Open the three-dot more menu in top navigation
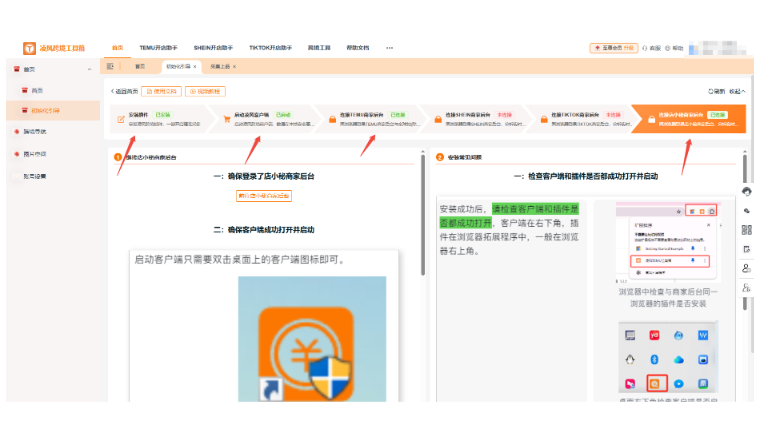This screenshot has width=760, height=440. (389, 47)
